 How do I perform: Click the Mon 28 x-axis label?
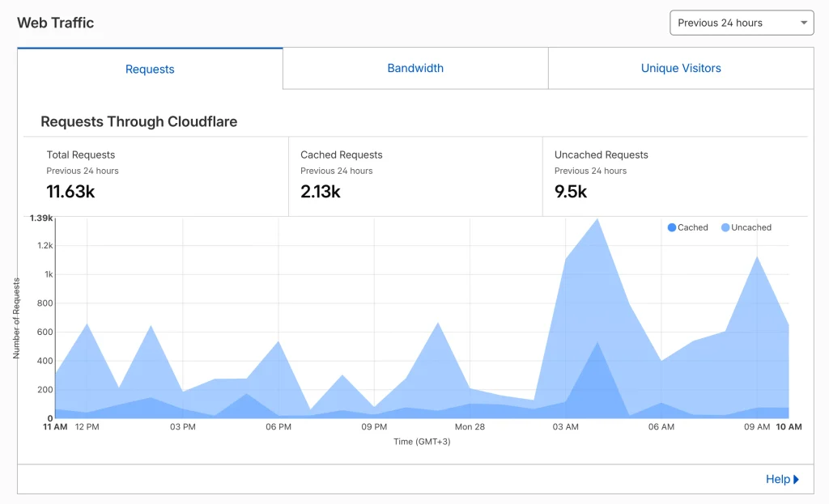470,427
